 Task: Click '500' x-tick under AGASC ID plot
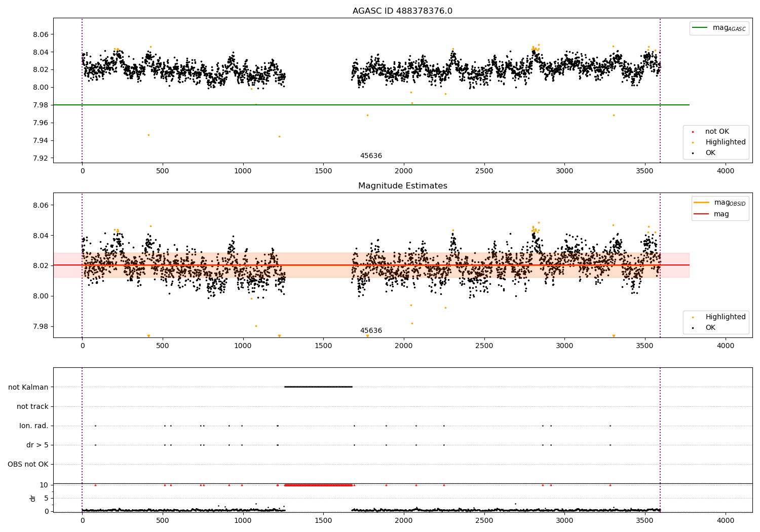click(x=163, y=171)
